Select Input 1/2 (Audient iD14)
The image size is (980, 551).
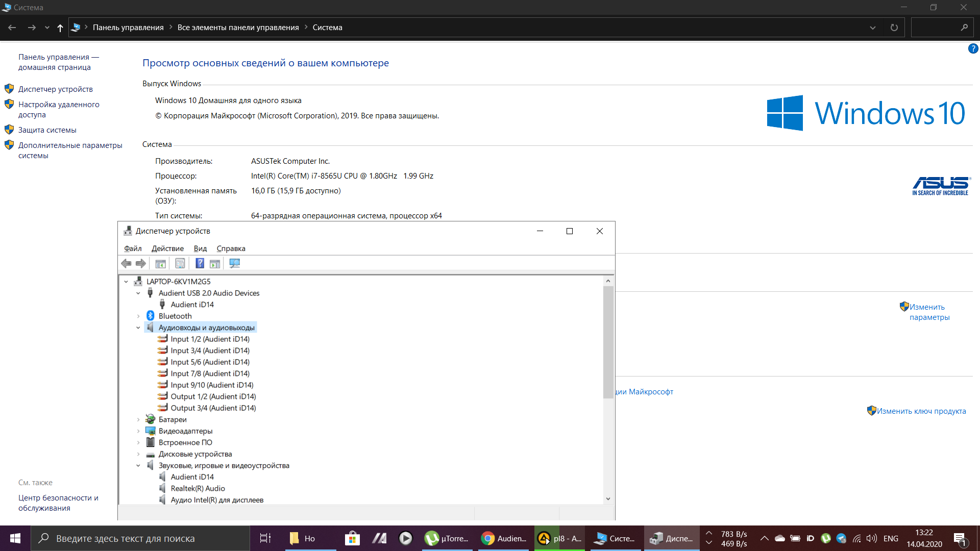click(210, 339)
